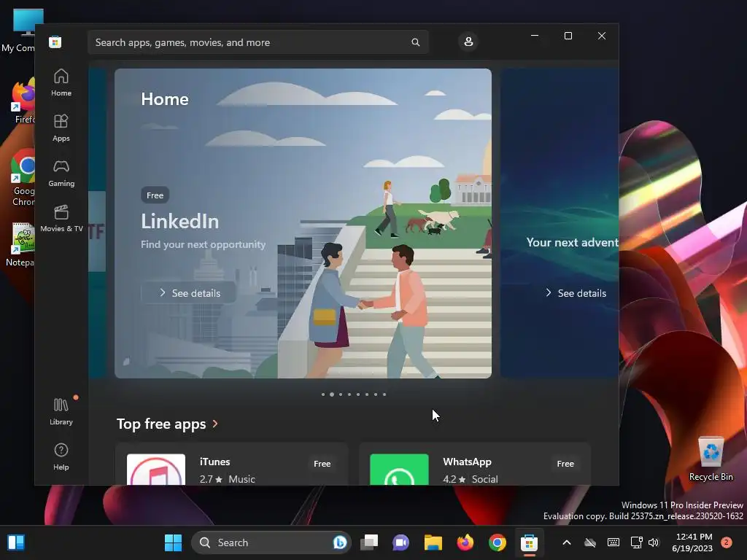Click the Free button for WhatsApp

pos(565,463)
